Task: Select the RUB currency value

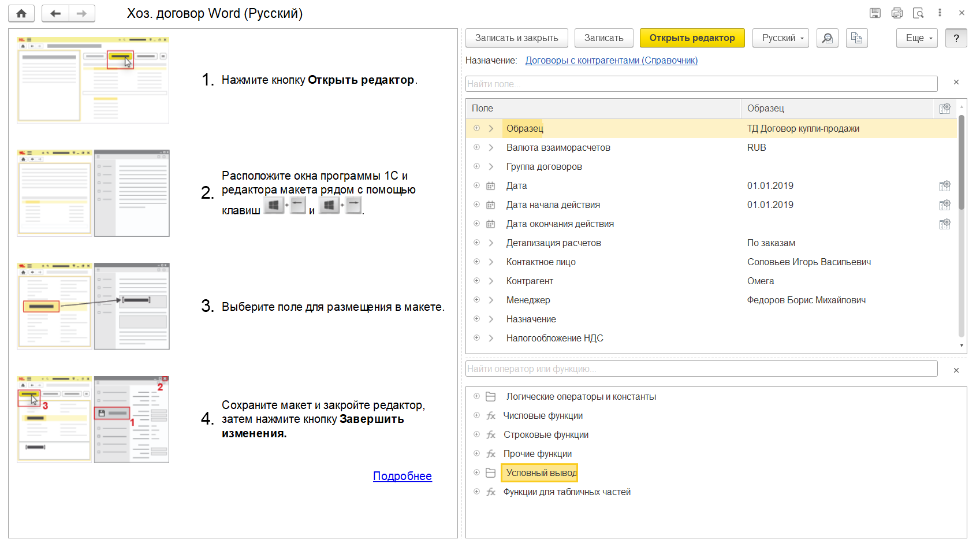Action: point(757,147)
